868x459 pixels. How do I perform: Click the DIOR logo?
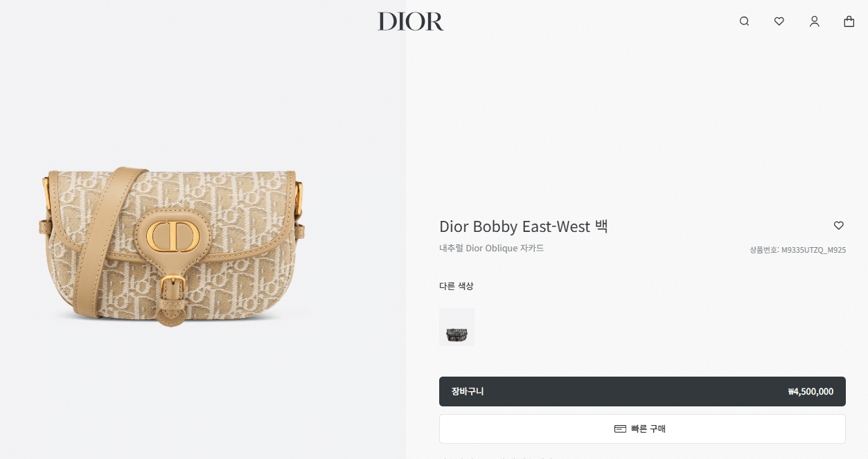point(411,21)
